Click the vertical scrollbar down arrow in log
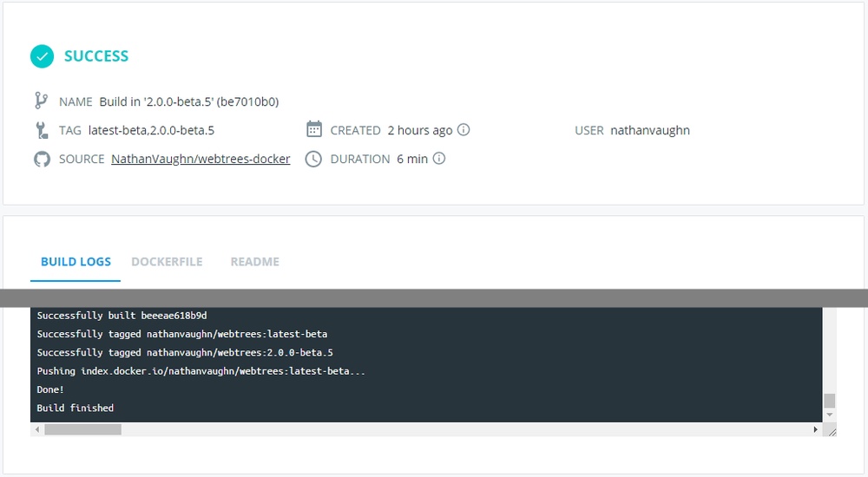 (x=829, y=415)
